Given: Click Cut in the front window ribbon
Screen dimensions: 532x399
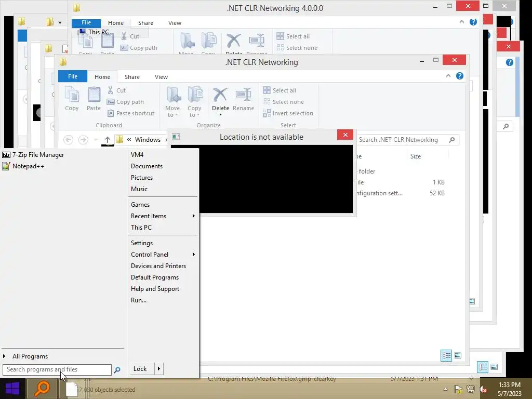Looking at the screenshot, I should tap(117, 90).
